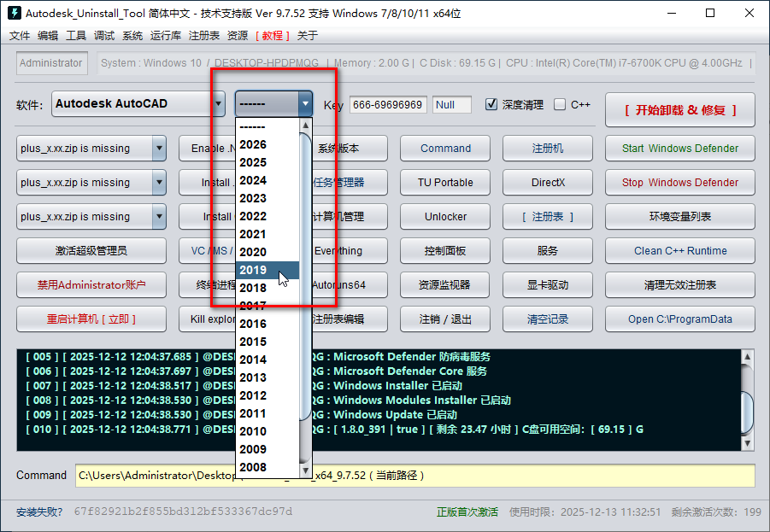Open the 调试 menu
Image resolution: width=770 pixels, height=532 pixels.
104,35
